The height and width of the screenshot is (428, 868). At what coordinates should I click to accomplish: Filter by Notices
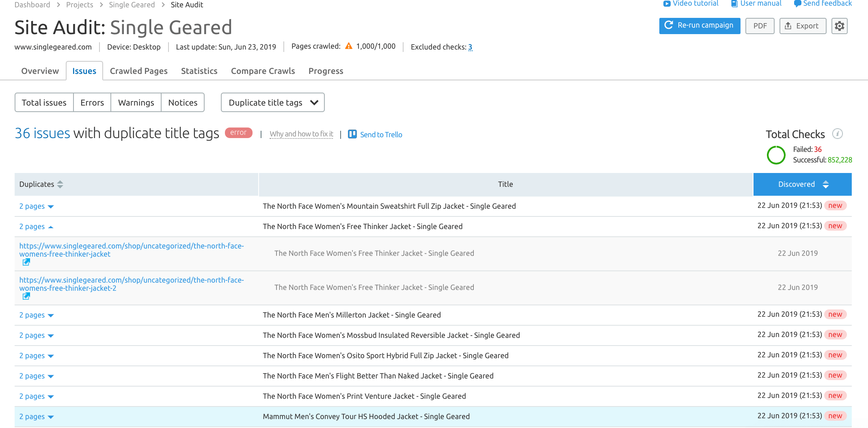click(x=183, y=102)
